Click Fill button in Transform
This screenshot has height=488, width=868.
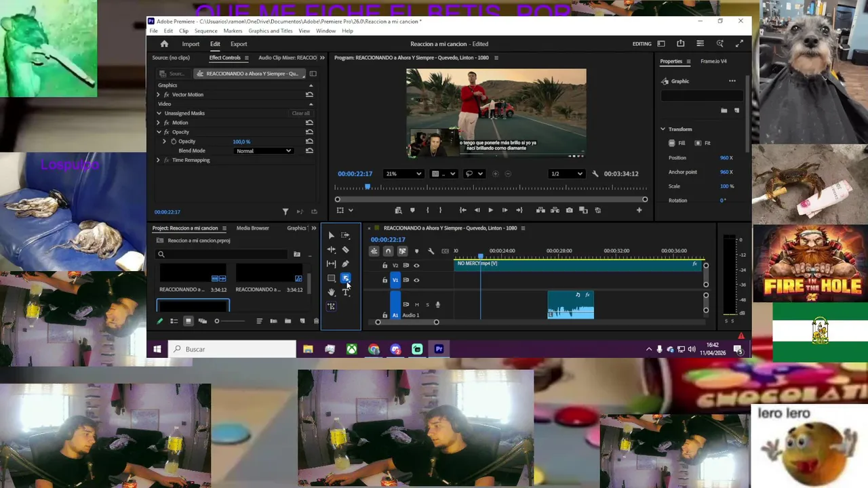677,143
